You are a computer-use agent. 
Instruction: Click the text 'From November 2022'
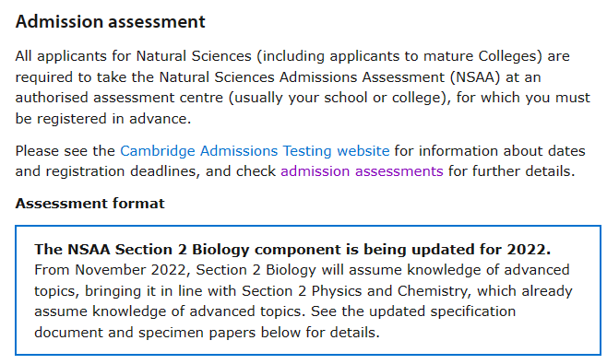tap(111, 270)
